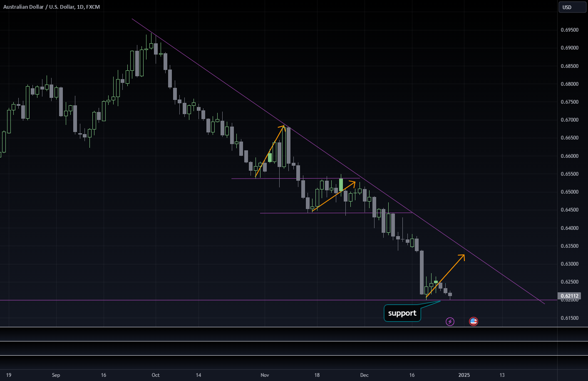
Task: Click the purple lightning bolt event icon
Action: click(x=450, y=321)
